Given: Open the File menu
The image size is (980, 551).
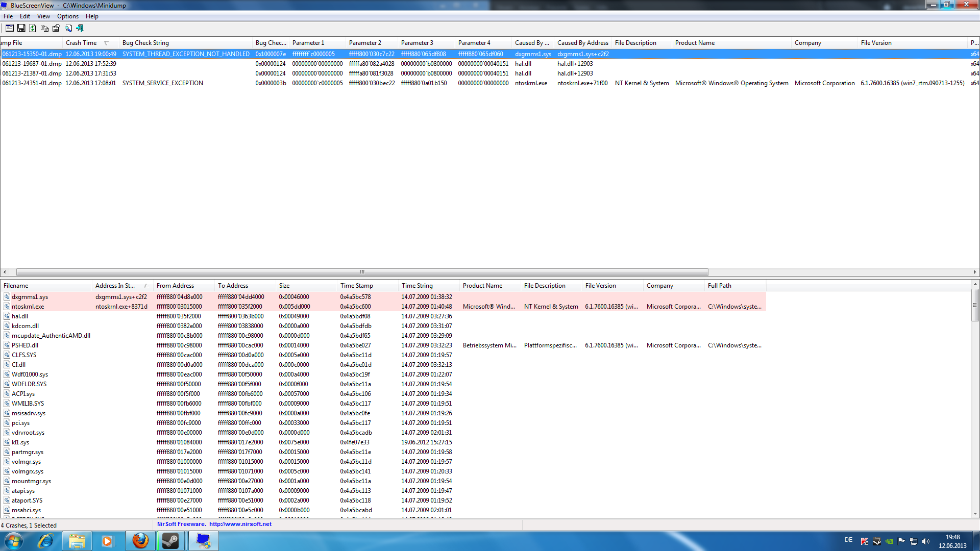Looking at the screenshot, I should (x=8, y=16).
